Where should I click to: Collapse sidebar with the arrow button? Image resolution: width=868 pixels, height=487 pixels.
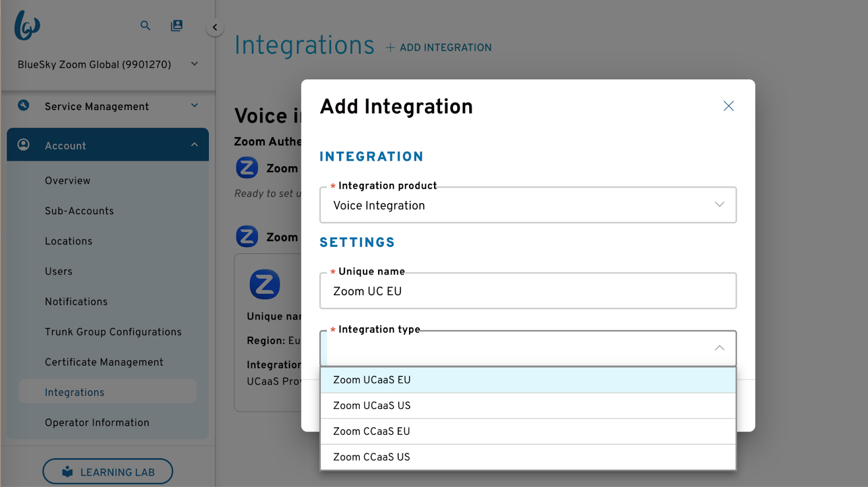point(215,27)
